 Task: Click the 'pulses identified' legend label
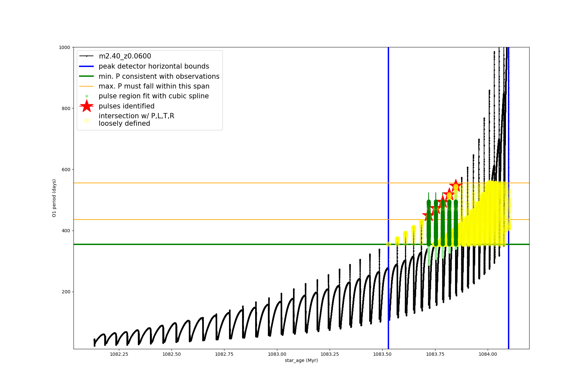click(x=126, y=106)
